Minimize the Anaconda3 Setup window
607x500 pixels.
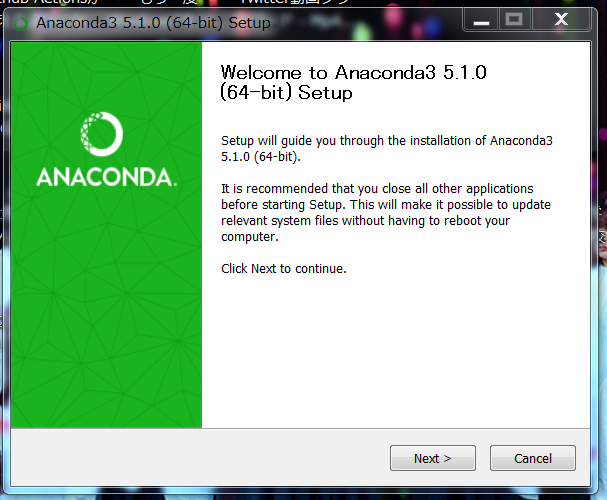(481, 20)
